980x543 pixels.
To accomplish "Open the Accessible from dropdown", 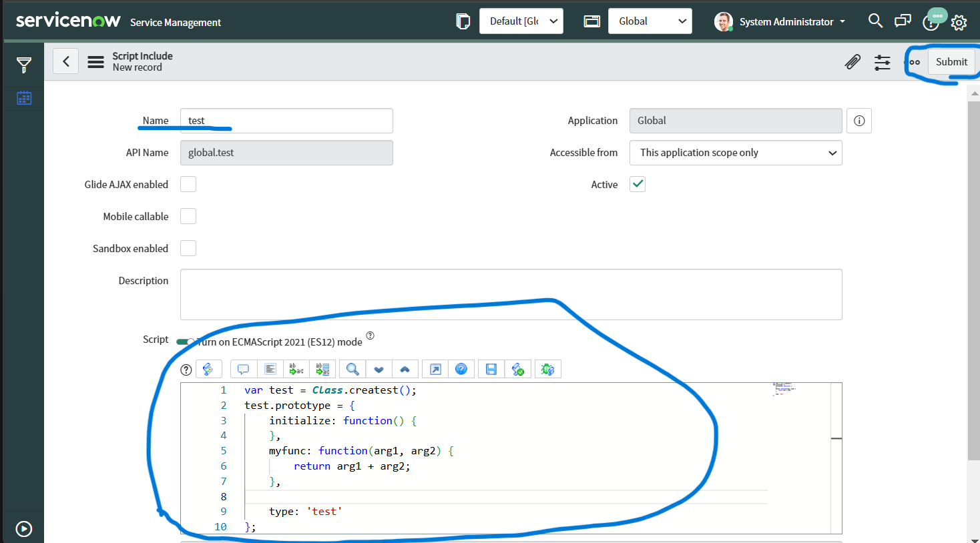I will click(x=735, y=153).
